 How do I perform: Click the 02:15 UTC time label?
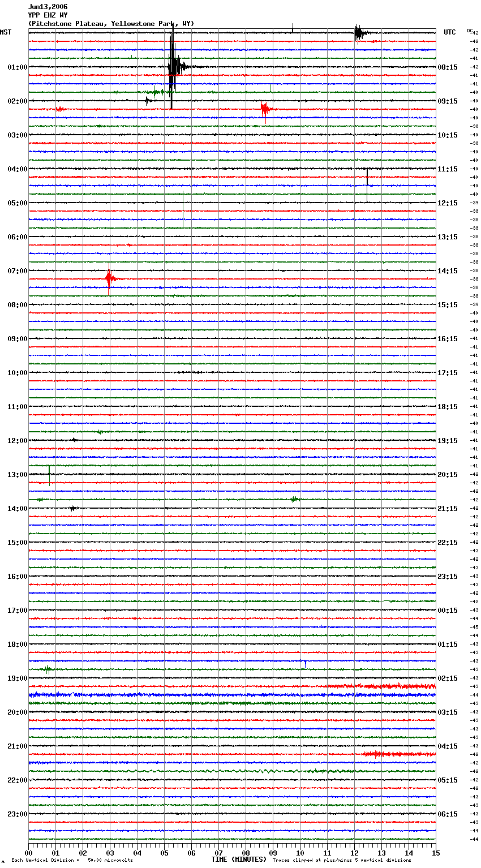[x=448, y=678]
